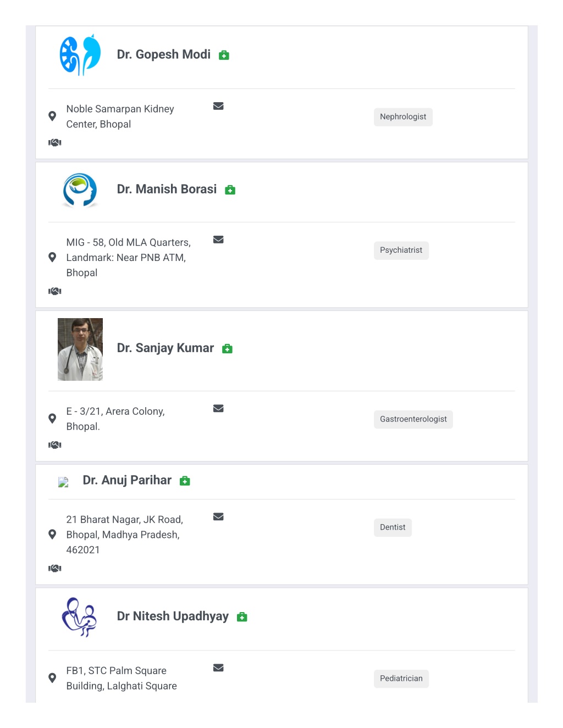563x728 pixels.
Task: Click the green medical kit icon beside Dr. Manish Borasi
Action: [x=230, y=190]
